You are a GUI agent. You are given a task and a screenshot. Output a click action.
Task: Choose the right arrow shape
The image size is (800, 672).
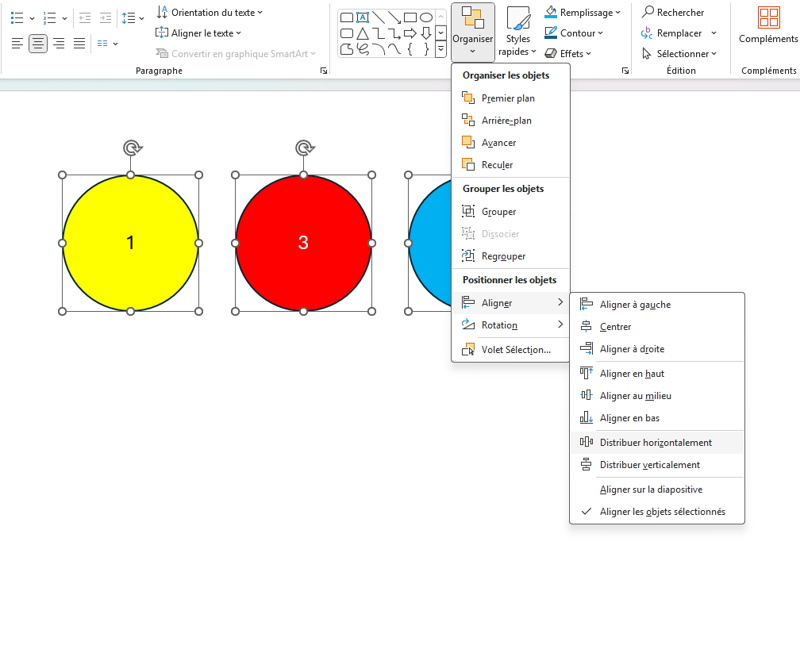[410, 33]
